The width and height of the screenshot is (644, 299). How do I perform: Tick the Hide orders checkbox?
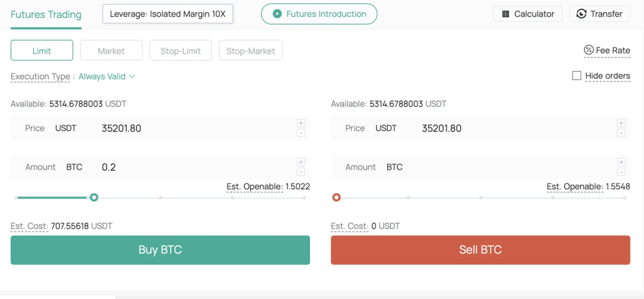(x=576, y=76)
